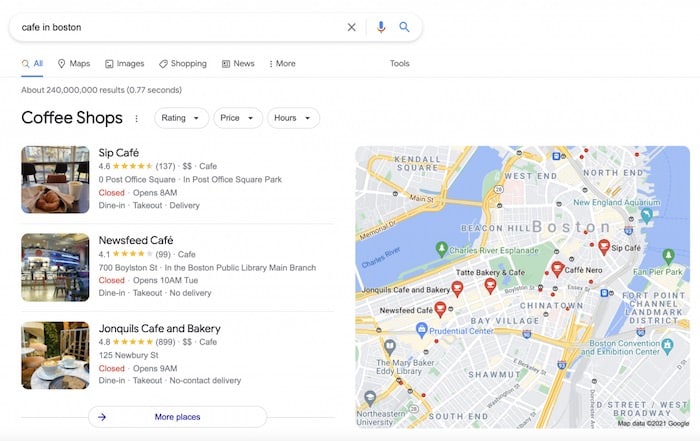Open the Price filter dropdown
Viewport: 700px width, 441px height.
pyautogui.click(x=237, y=118)
